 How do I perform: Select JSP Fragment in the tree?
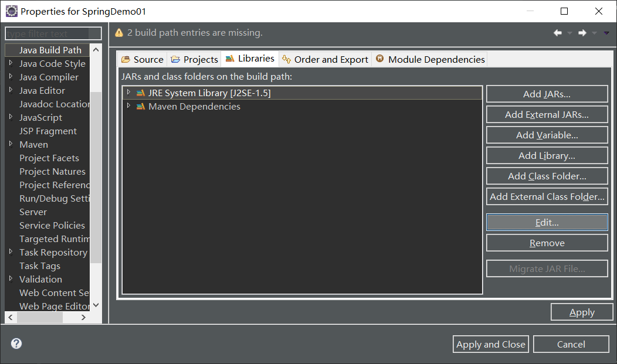point(48,131)
